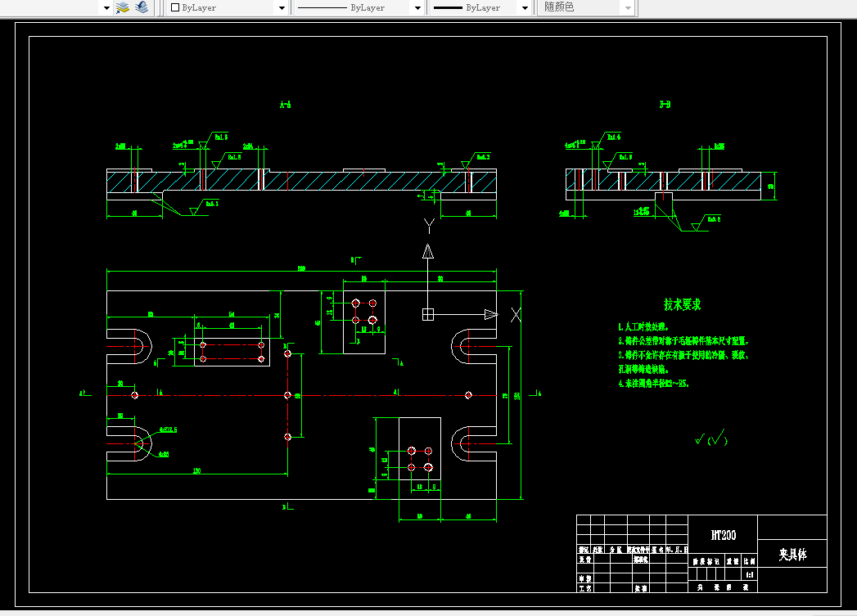Click the linetype ByLayer preview line
Viewport: 857px width, 616px height.
pos(323,7)
